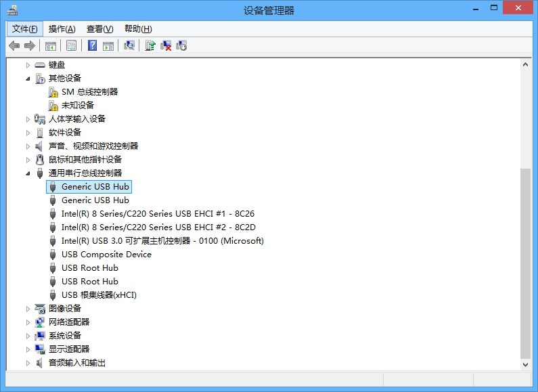
Task: Click the Uninstall device icon with red X
Action: (x=166, y=45)
